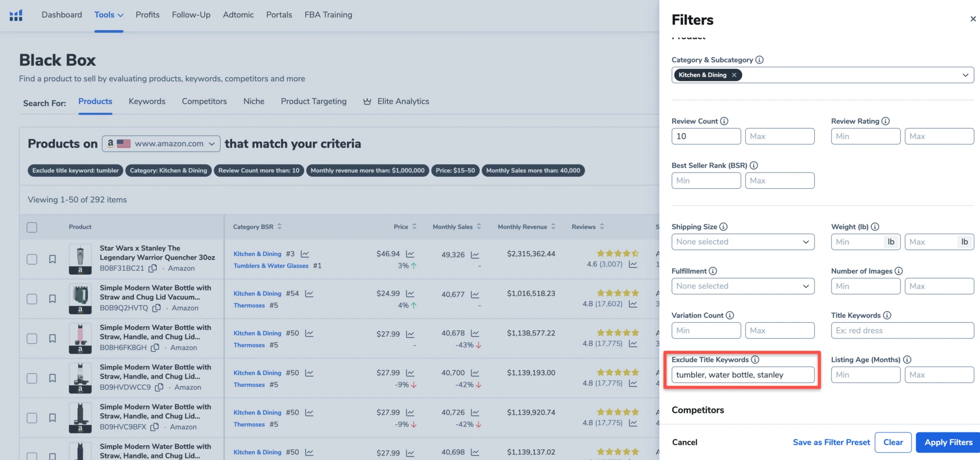Switch to the Niche tab
Image resolution: width=980 pixels, height=460 pixels.
254,102
